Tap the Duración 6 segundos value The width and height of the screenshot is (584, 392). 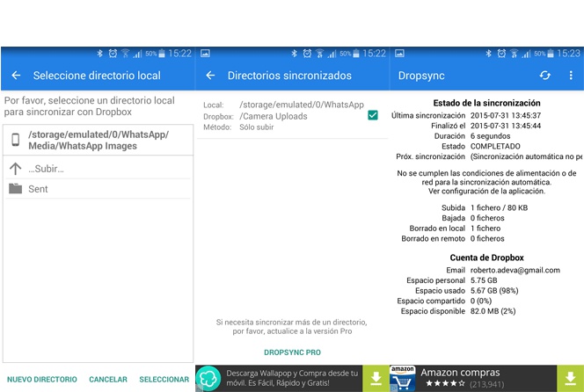coord(490,136)
